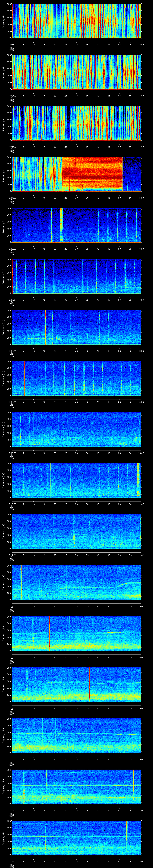Image resolution: width=153 pixels, height=868 pixels.
Task: Click the '13:00' end time label
Action: [x=141, y=606]
